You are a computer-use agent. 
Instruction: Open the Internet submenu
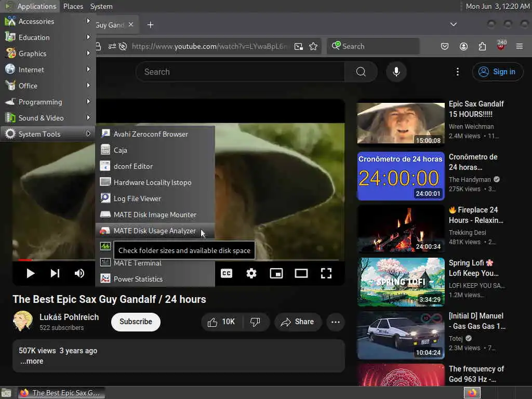coord(48,70)
